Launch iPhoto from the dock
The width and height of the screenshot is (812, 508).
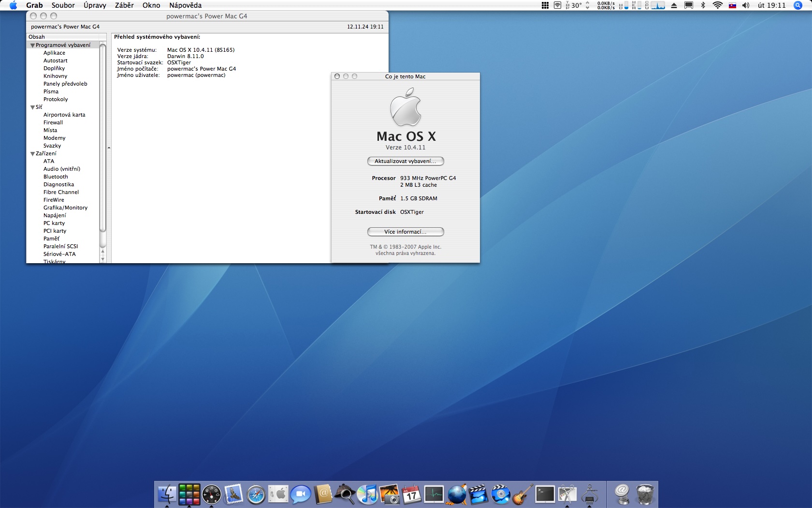(x=390, y=494)
